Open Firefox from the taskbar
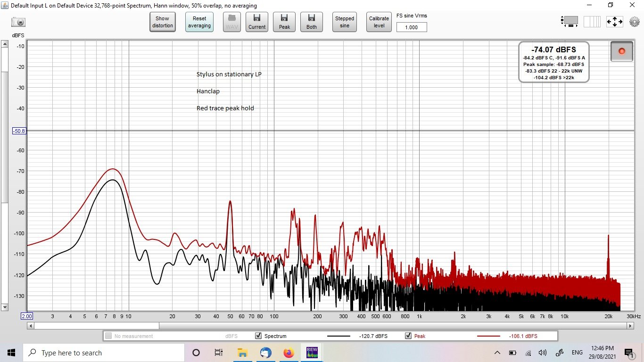The image size is (644, 362). click(289, 353)
